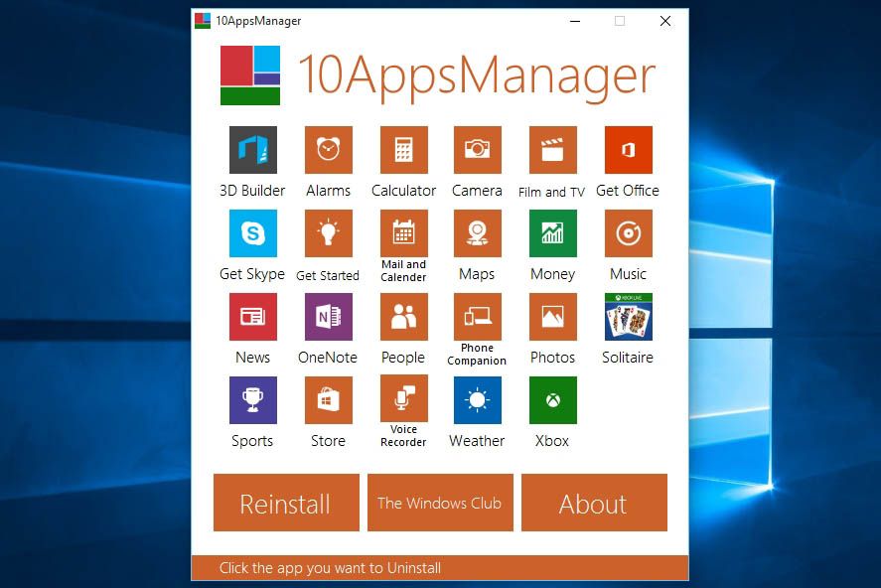The height and width of the screenshot is (588, 881).
Task: Select the Sports trophy icon
Action: pos(253,400)
